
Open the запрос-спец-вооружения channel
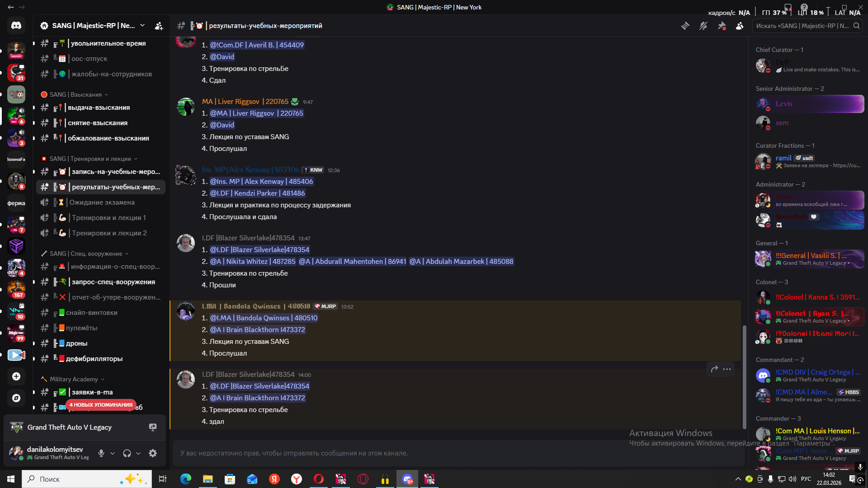pyautogui.click(x=113, y=282)
